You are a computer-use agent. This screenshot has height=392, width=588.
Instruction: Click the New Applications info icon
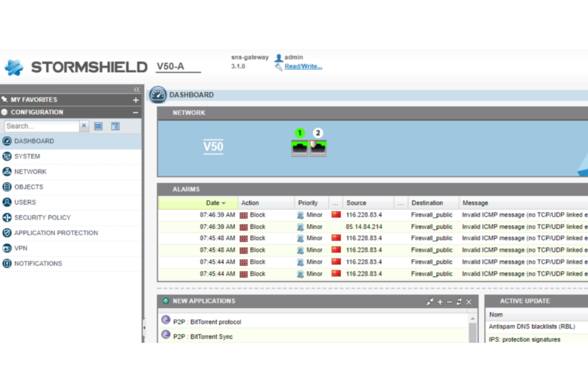click(x=166, y=301)
